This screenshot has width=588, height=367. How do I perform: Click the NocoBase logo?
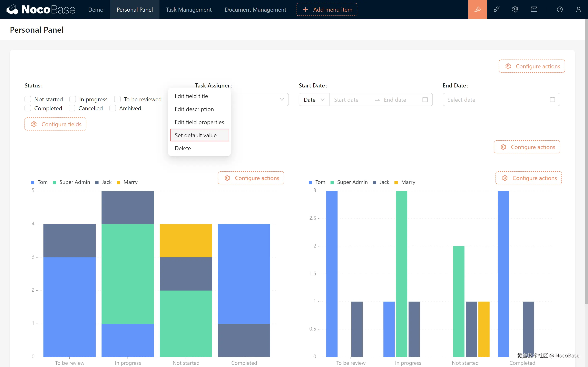coord(41,9)
